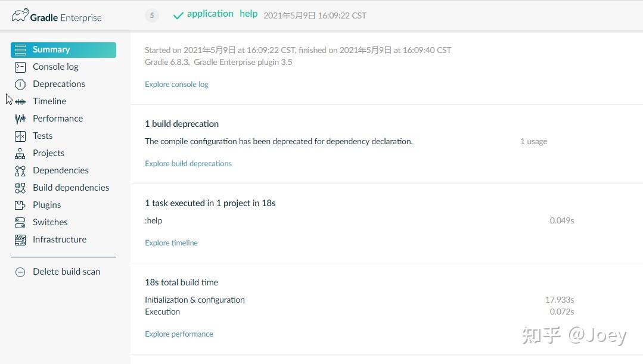Click the Gradle Enterprise elephant logo
643x364 pixels.
coord(20,15)
